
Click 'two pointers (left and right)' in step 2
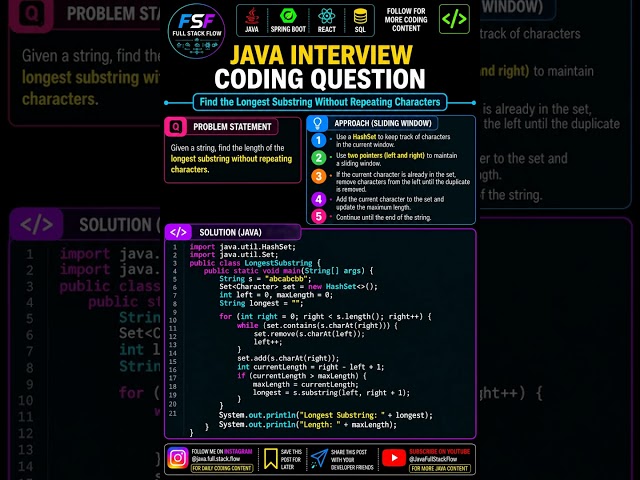(x=386, y=156)
